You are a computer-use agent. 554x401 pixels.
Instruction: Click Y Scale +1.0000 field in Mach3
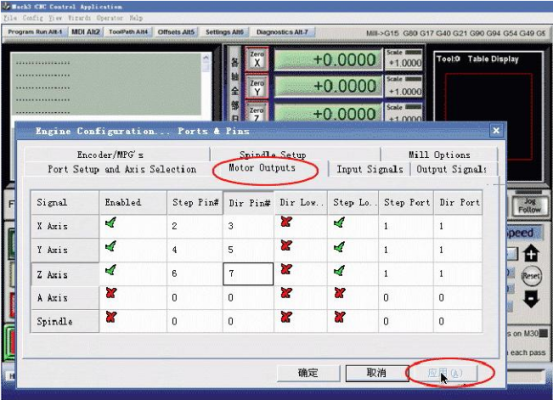[404, 91]
